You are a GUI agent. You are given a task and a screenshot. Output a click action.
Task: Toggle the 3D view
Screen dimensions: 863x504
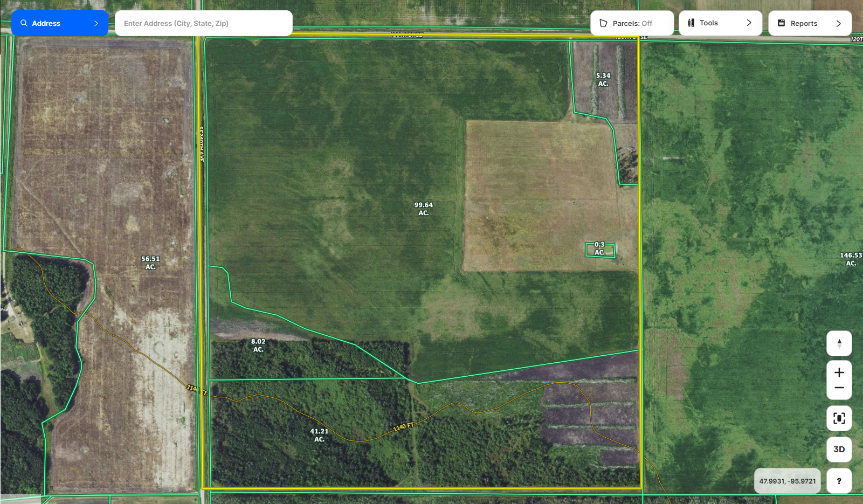pyautogui.click(x=839, y=450)
